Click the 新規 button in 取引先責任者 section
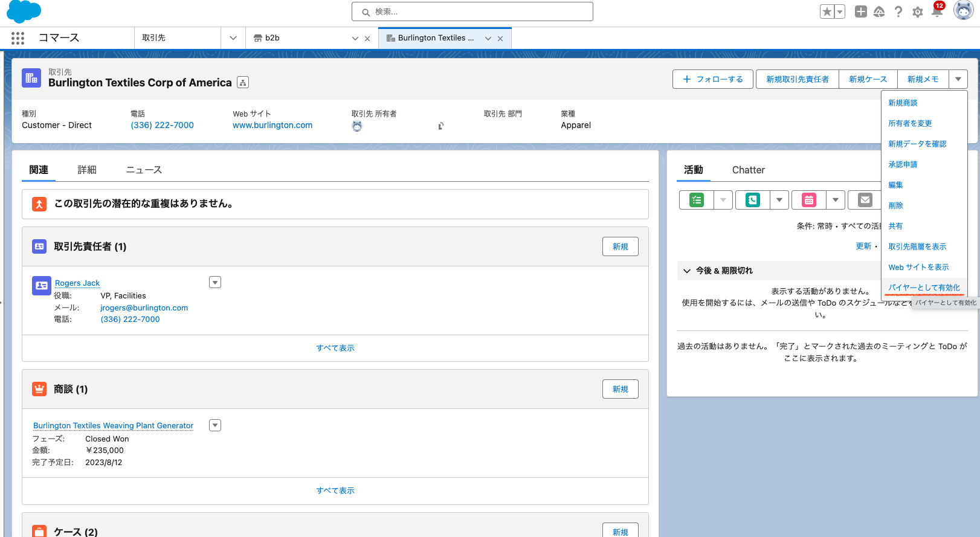Image resolution: width=980 pixels, height=537 pixels. [621, 246]
